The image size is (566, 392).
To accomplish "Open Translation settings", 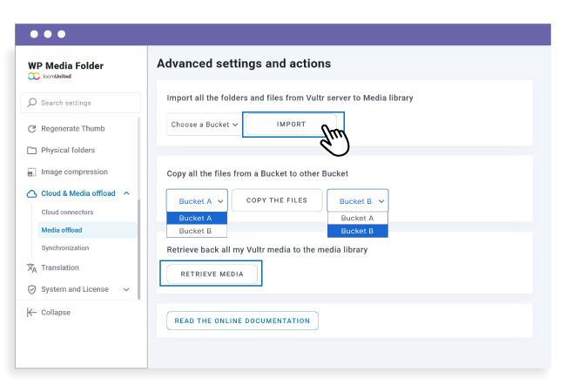I will 60,267.
